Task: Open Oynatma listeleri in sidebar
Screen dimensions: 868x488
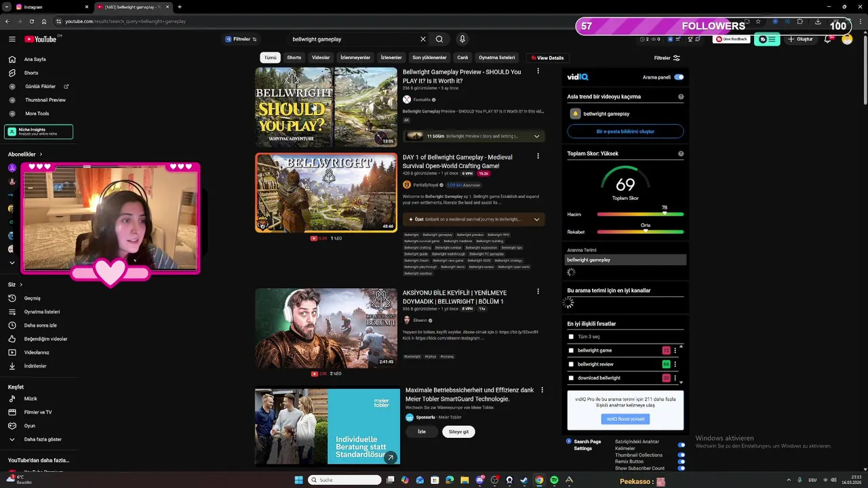Action: pyautogui.click(x=42, y=312)
